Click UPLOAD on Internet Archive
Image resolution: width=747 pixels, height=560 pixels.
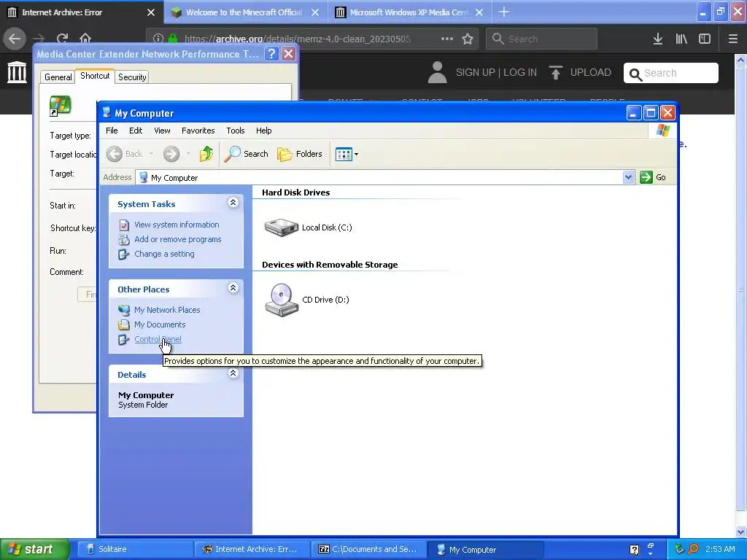(580, 72)
